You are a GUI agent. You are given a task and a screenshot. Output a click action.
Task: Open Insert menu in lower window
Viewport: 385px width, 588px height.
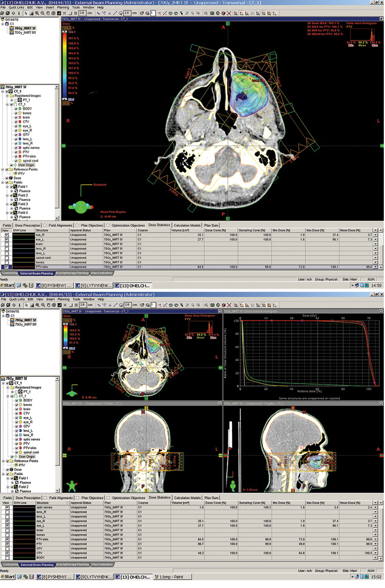[x=50, y=299]
